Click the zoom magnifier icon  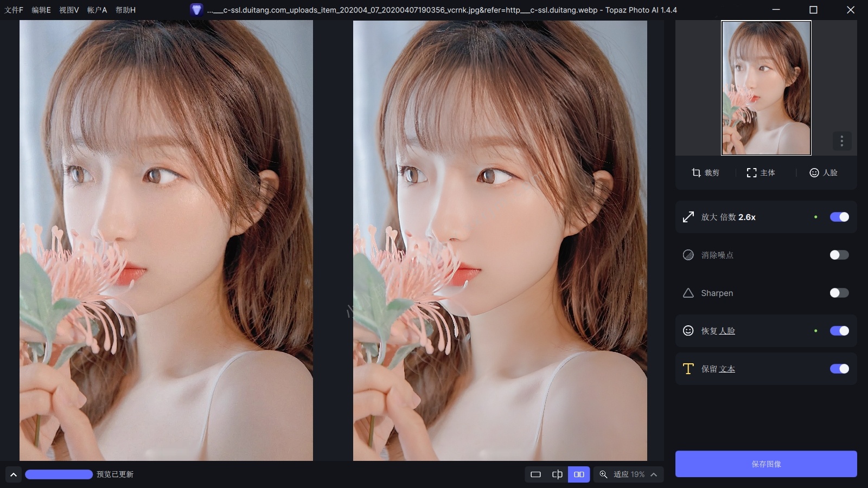[603, 474]
